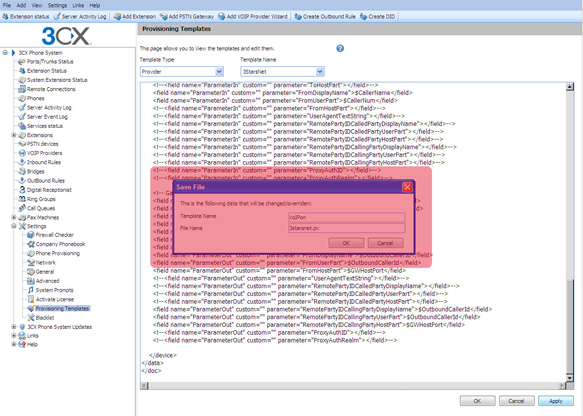Image resolution: width=583 pixels, height=416 pixels.
Task: Click the 3CX logo
Action: click(66, 36)
